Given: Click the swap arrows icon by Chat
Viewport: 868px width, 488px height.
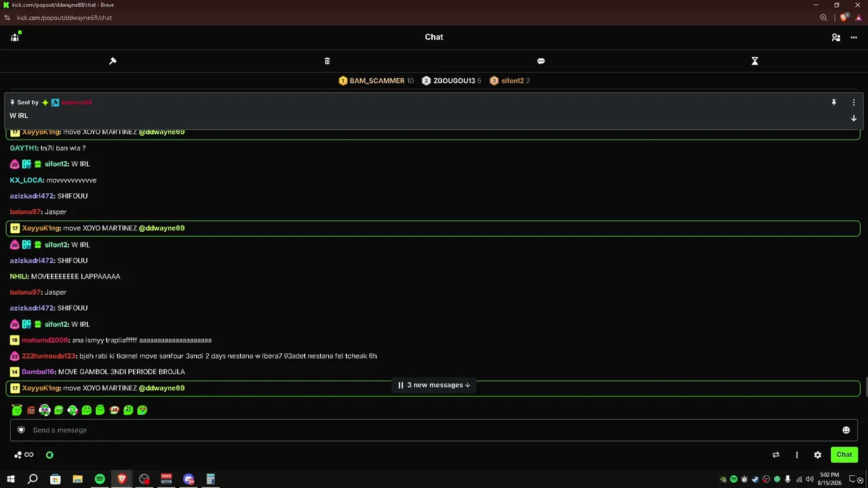Looking at the screenshot, I should [776, 455].
